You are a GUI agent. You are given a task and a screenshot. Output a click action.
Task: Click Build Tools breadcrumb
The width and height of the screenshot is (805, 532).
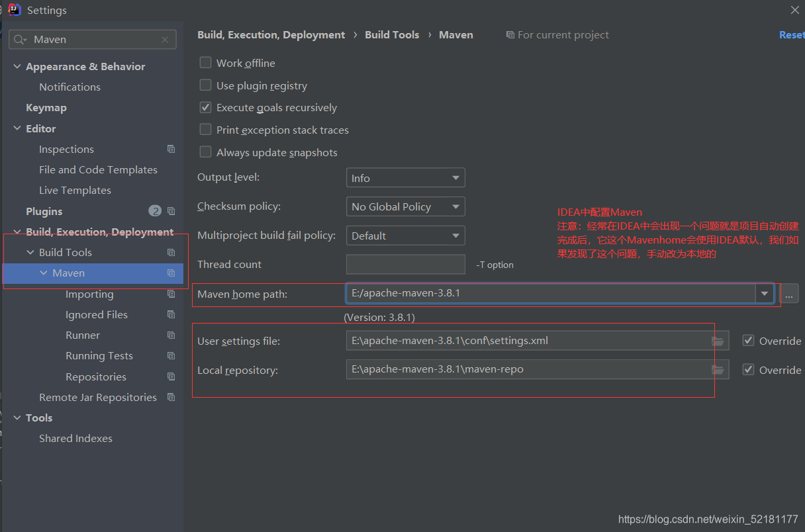point(392,35)
